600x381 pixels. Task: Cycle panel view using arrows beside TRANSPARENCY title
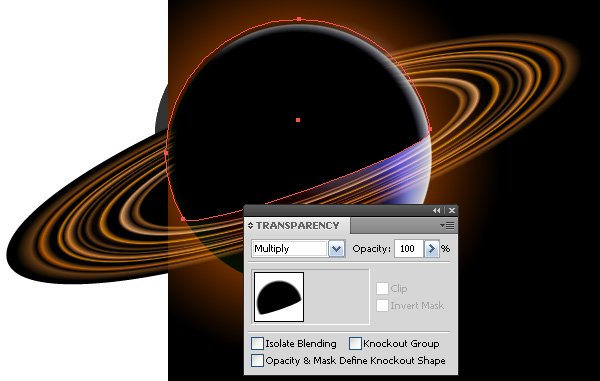250,226
